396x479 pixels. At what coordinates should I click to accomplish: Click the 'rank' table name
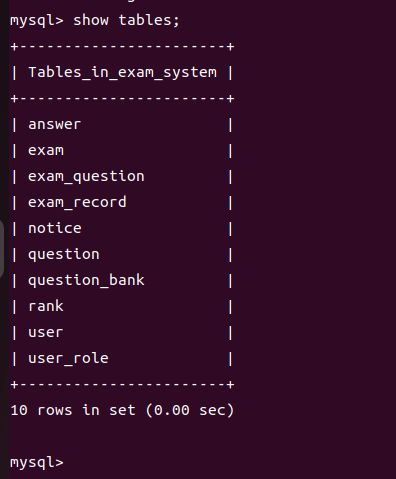pyautogui.click(x=46, y=306)
